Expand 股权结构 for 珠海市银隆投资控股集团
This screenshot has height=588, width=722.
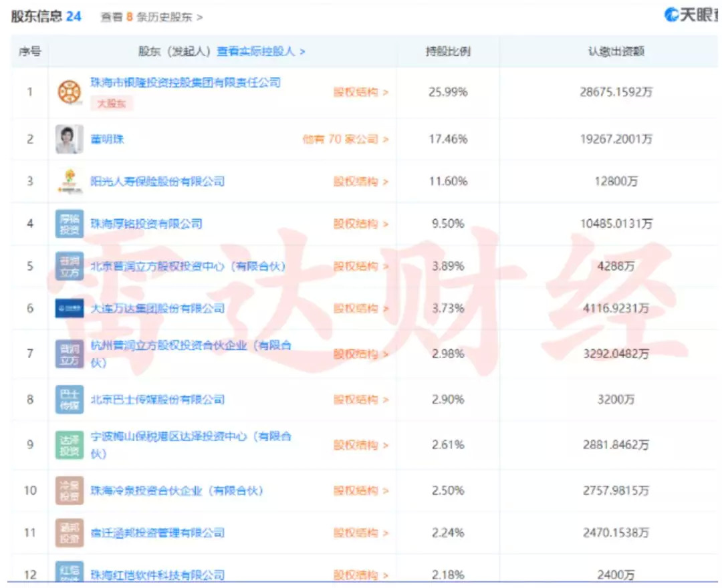(x=361, y=92)
